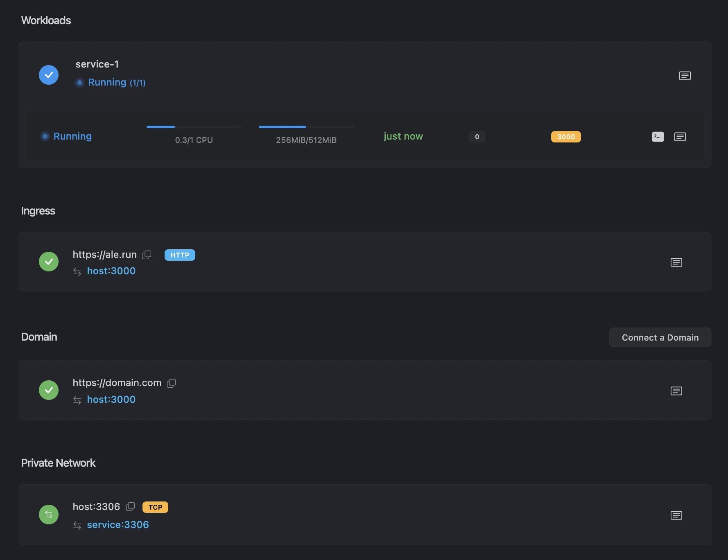View logs for the domain.com entry

(676, 391)
